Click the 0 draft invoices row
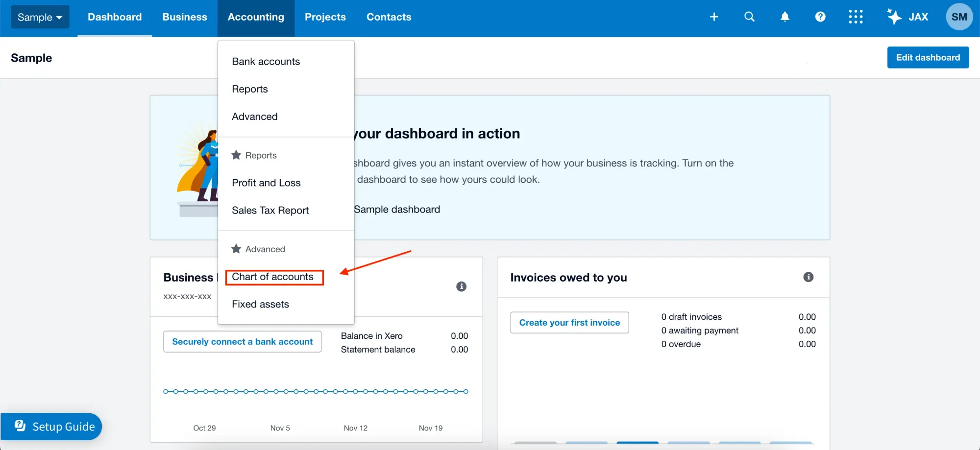The image size is (980, 450). pos(738,317)
